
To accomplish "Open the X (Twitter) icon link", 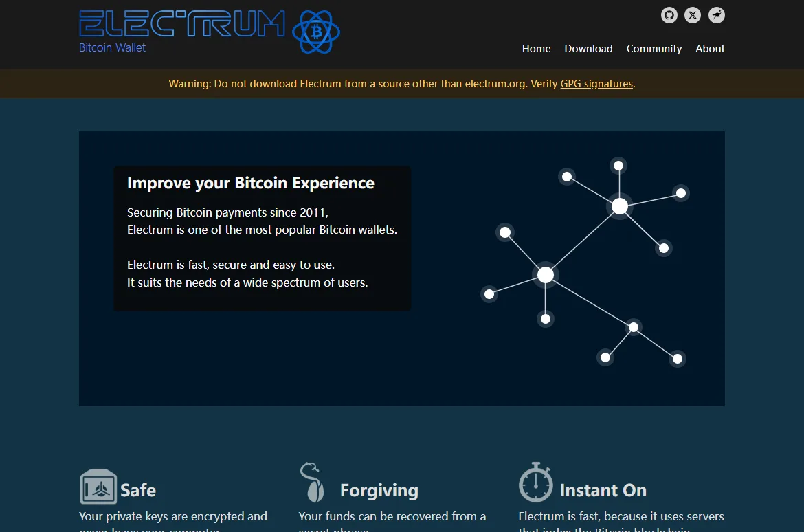I will (x=693, y=15).
